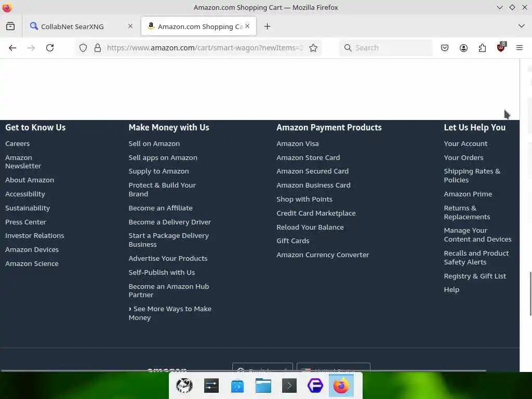Open Amazon Store Card link

tap(308, 157)
